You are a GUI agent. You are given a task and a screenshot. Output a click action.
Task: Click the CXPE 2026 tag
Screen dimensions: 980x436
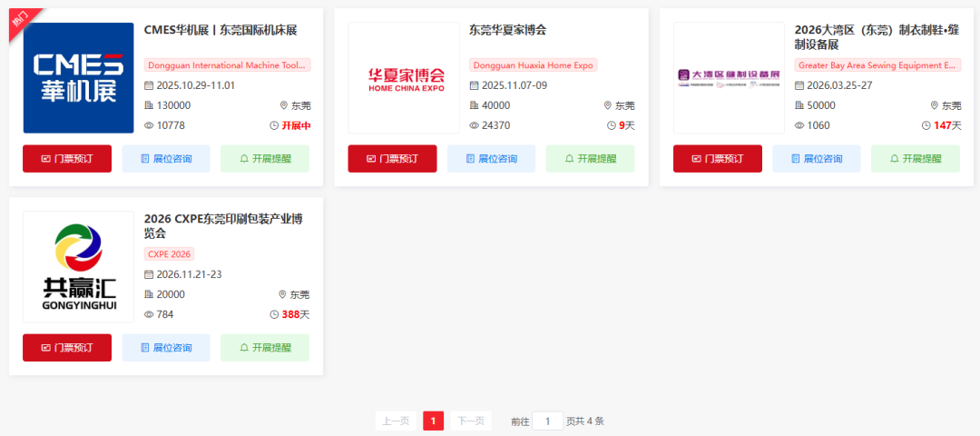[170, 254]
